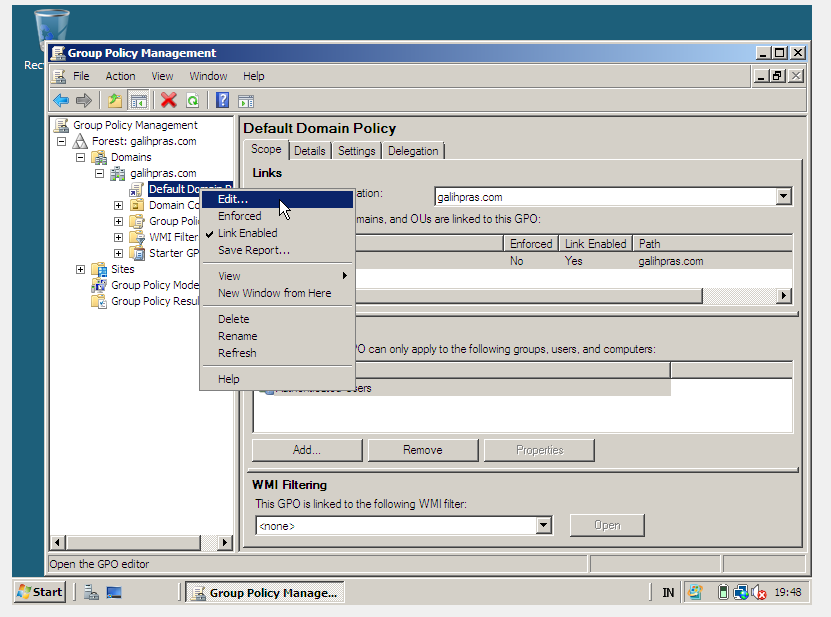This screenshot has height=617, width=831.
Task: Expand the Domain Controllers node
Action: click(x=119, y=205)
